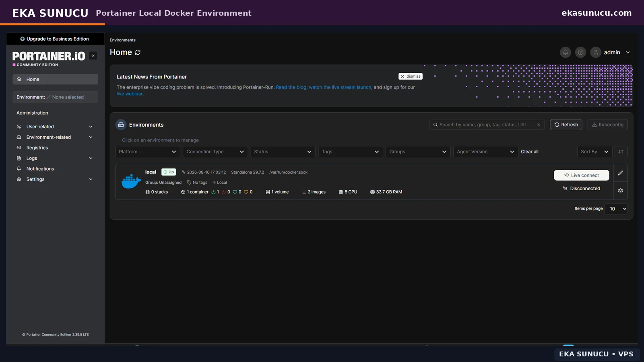Screen dimensions: 644x362
Task: Expand Environment-related section in sidebar
Action: pyautogui.click(x=55, y=137)
